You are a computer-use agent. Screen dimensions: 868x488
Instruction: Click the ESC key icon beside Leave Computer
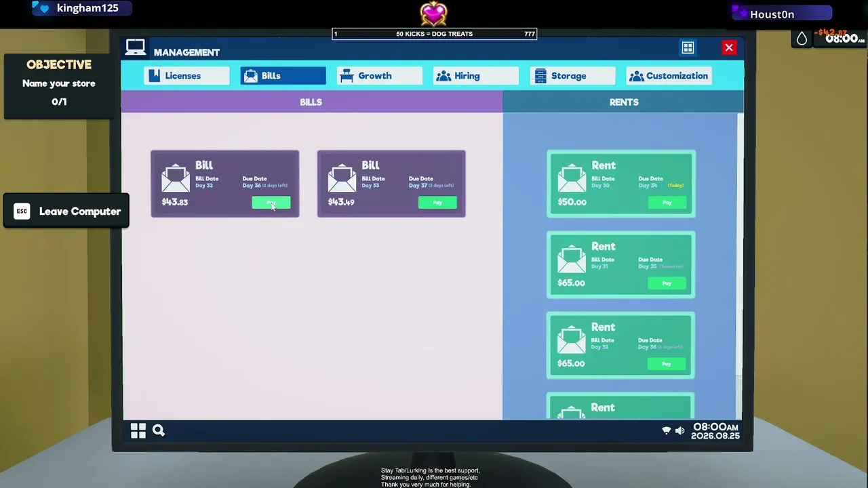(x=22, y=211)
